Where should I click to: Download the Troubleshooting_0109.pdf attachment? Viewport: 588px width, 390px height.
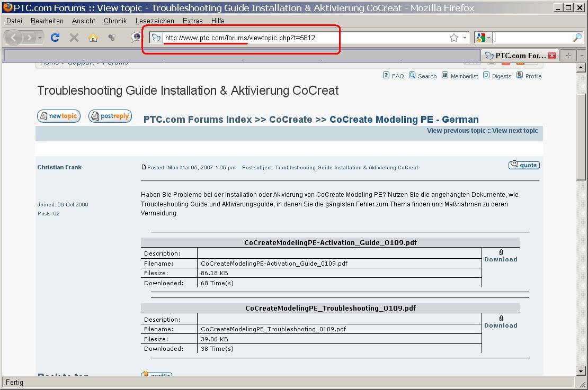501,325
